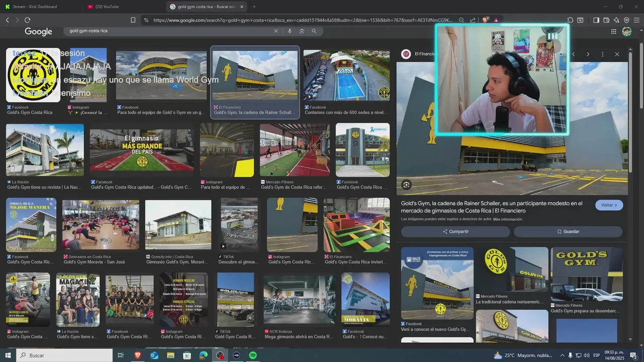The image size is (644, 362).
Task: Close the gold gym costa rica tab
Action: [242, 7]
